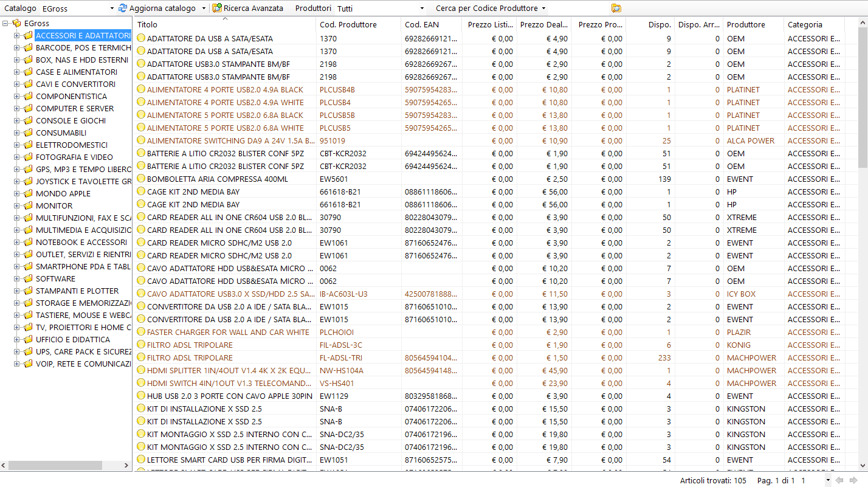Go to the previous page with the left arrow

[840, 480]
